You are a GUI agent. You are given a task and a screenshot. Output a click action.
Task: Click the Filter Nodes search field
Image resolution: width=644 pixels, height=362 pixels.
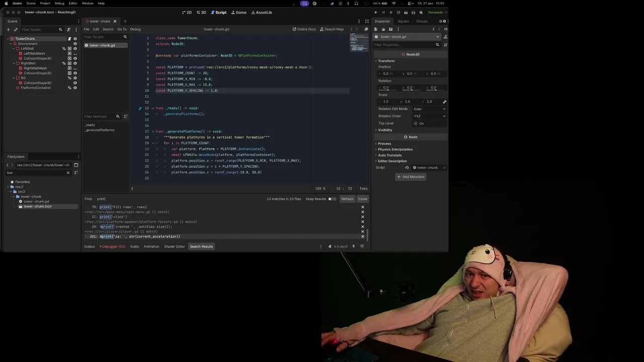pos(41,30)
